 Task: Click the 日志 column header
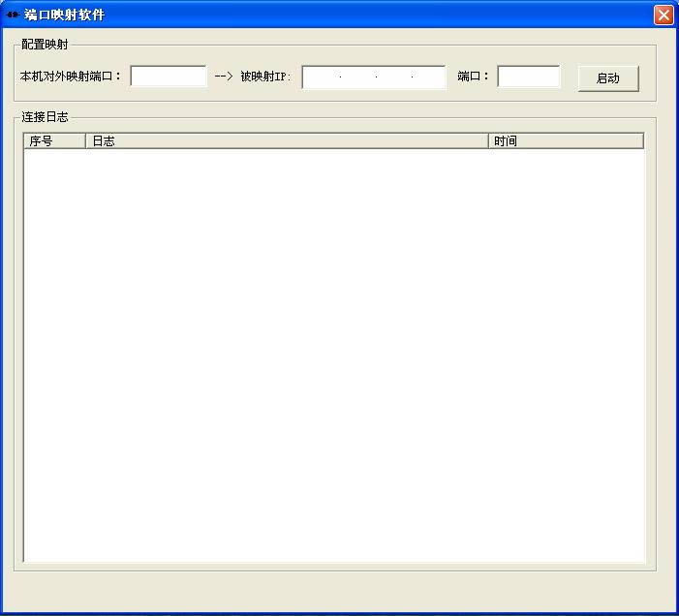click(287, 141)
